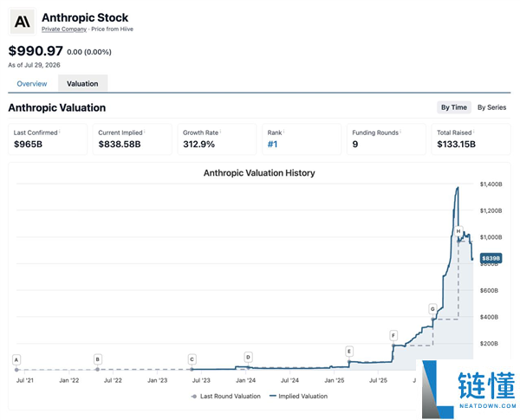Toggle Implied Valuation legend item
Viewport: 520px width, 420px height.
[298, 396]
